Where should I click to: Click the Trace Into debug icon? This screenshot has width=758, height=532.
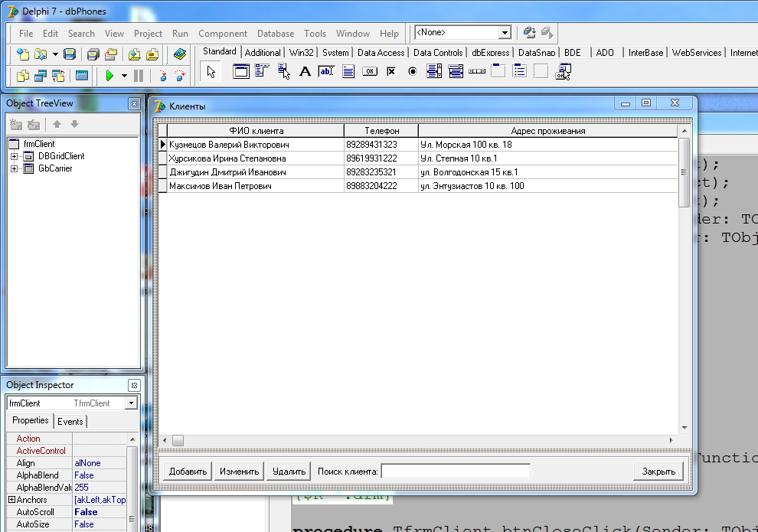pyautogui.click(x=163, y=76)
